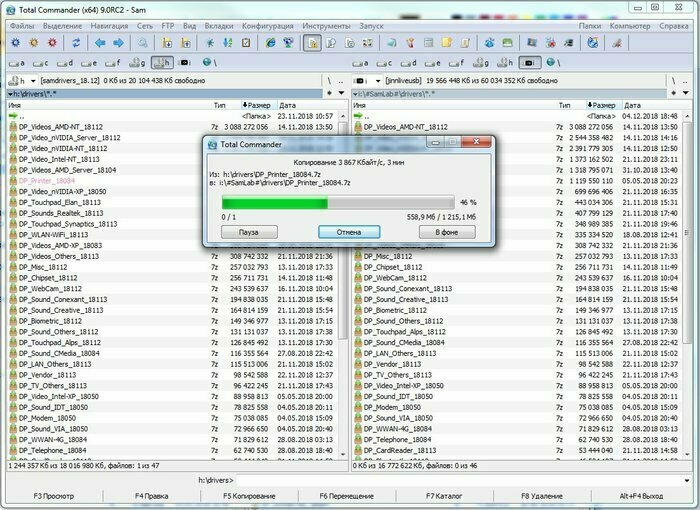Switch right panel to drive h

(506, 63)
